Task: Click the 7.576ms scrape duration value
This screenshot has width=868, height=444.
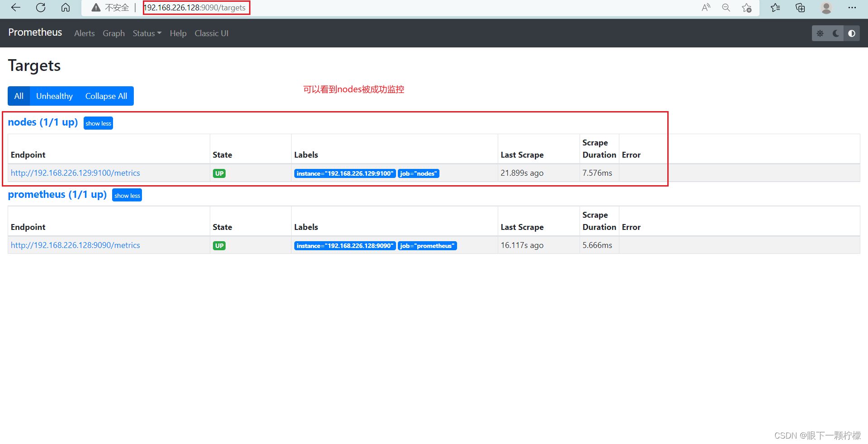Action: coord(597,173)
